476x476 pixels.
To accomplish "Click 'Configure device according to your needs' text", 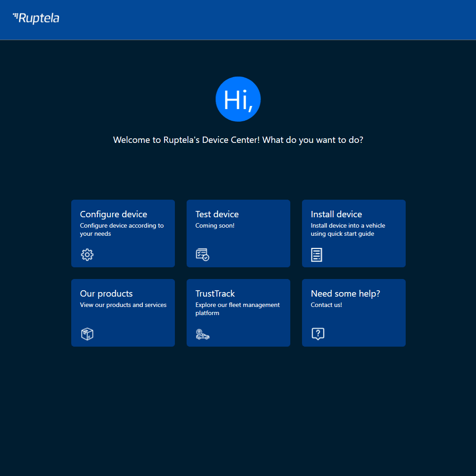I will tap(122, 229).
